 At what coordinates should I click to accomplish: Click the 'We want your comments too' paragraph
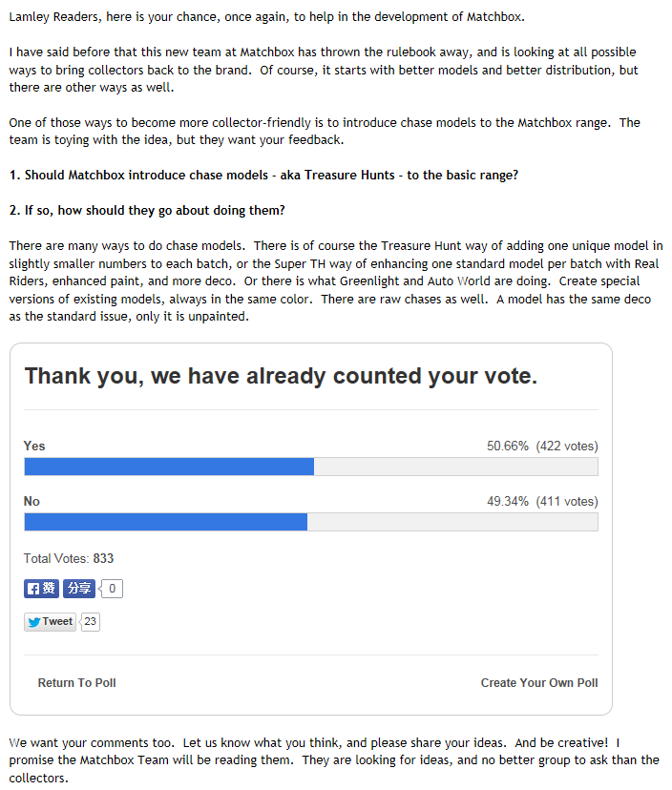(334, 760)
